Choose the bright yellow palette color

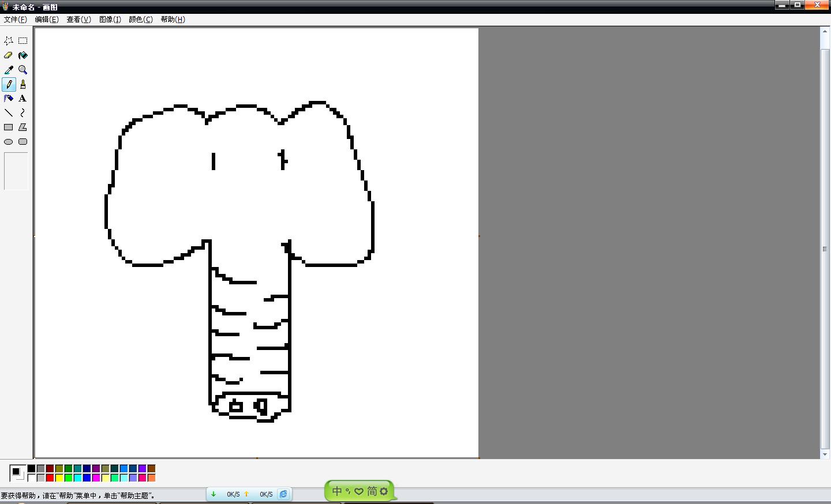point(59,477)
